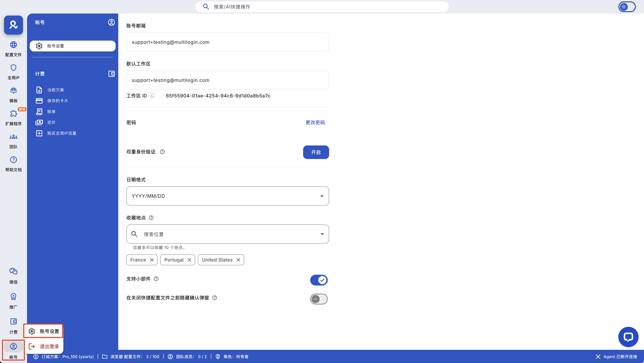This screenshot has width=644, height=363.
Task: Click the 新增 badge on 扩展程序
Action: (x=22, y=109)
